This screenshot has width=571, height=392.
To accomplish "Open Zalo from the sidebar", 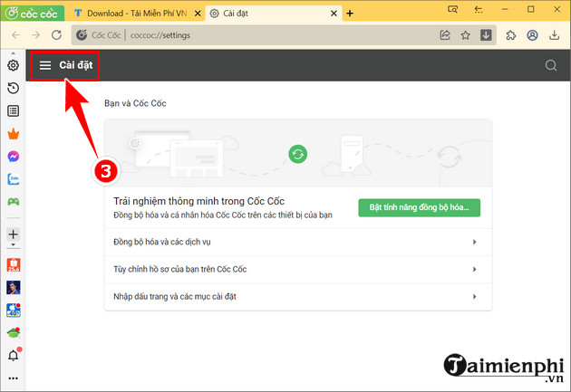I will coord(14,178).
